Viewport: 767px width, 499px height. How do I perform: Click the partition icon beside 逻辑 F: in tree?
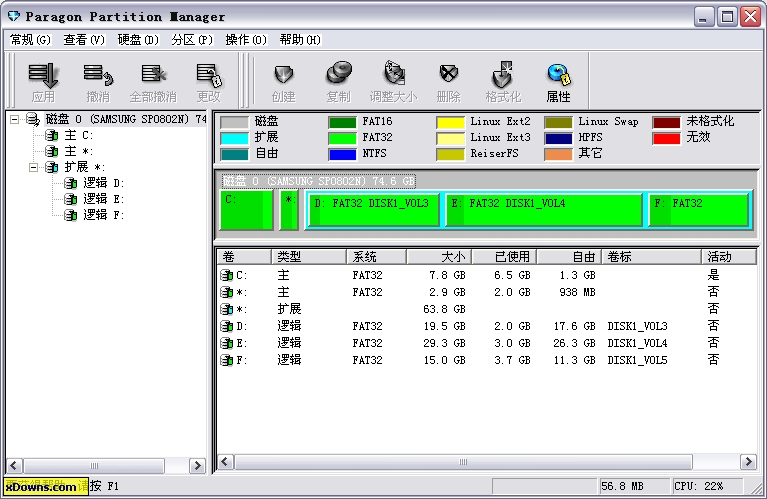coord(70,215)
